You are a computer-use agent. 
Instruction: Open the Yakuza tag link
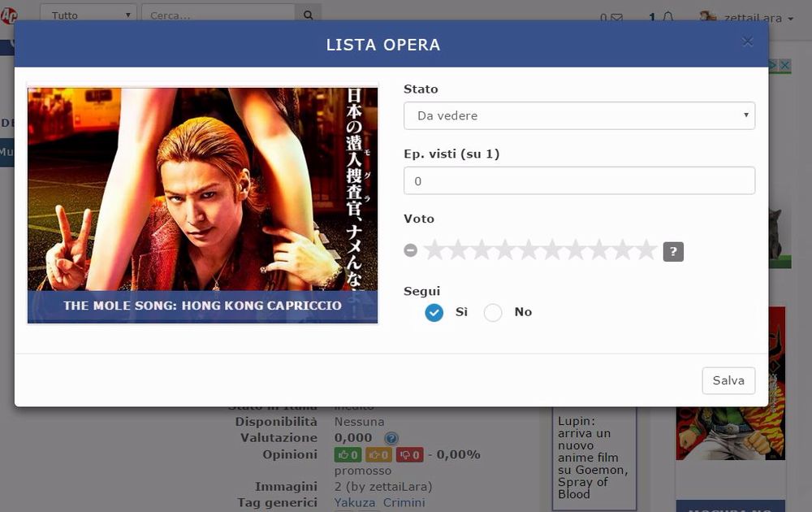click(x=355, y=503)
